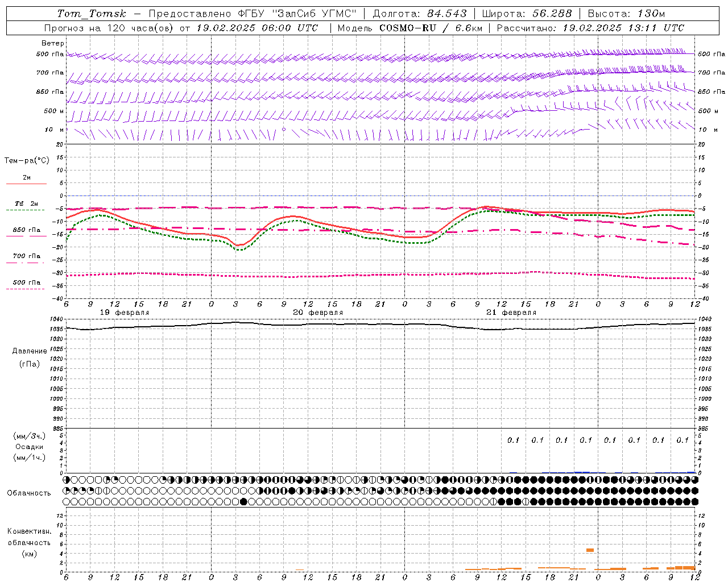Click the Давление panel label
Screen dimensions: 728x582
30,351
